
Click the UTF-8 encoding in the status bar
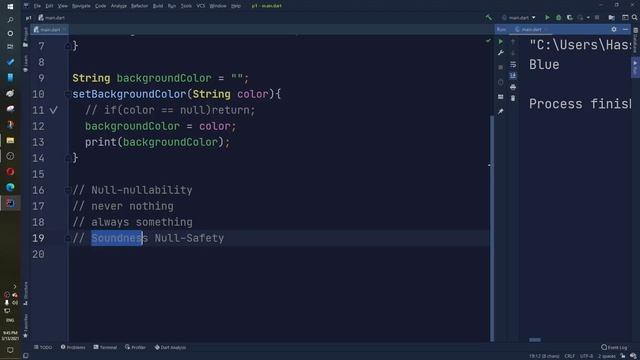pyautogui.click(x=586, y=356)
